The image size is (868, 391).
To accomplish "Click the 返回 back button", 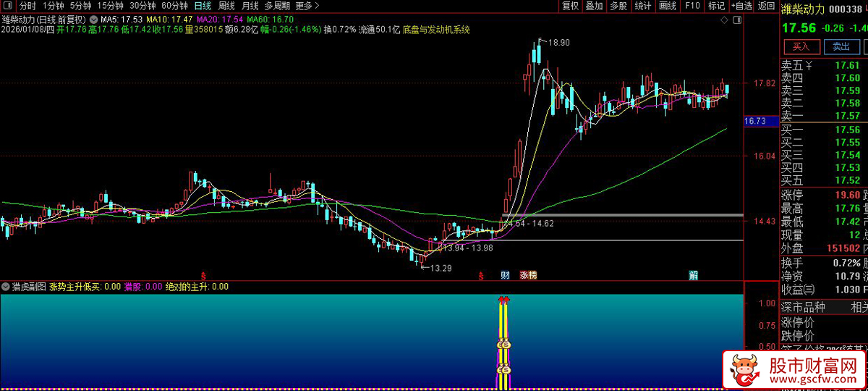I will tap(765, 6).
